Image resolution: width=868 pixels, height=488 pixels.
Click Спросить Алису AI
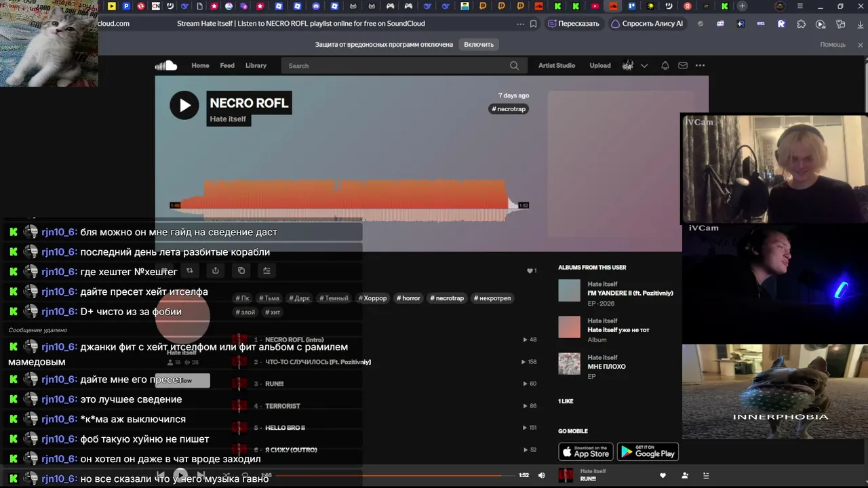pyautogui.click(x=647, y=24)
